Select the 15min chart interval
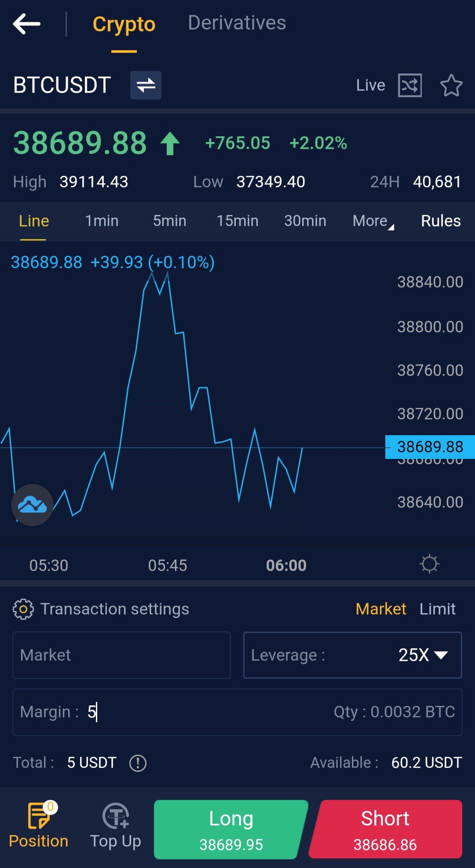 [237, 221]
